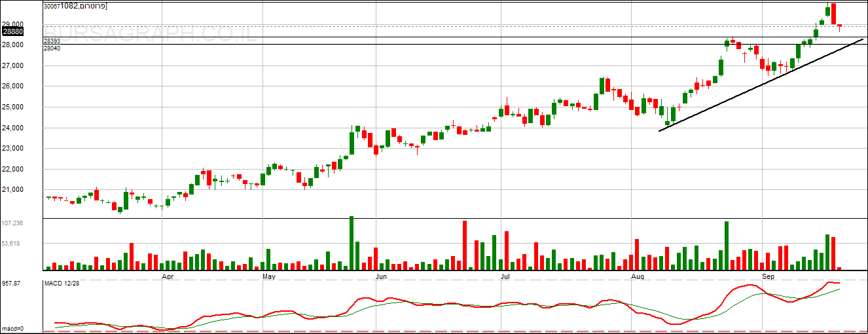The image size is (868, 334).
Task: Click the macd=0 baseline label
Action: (x=12, y=329)
